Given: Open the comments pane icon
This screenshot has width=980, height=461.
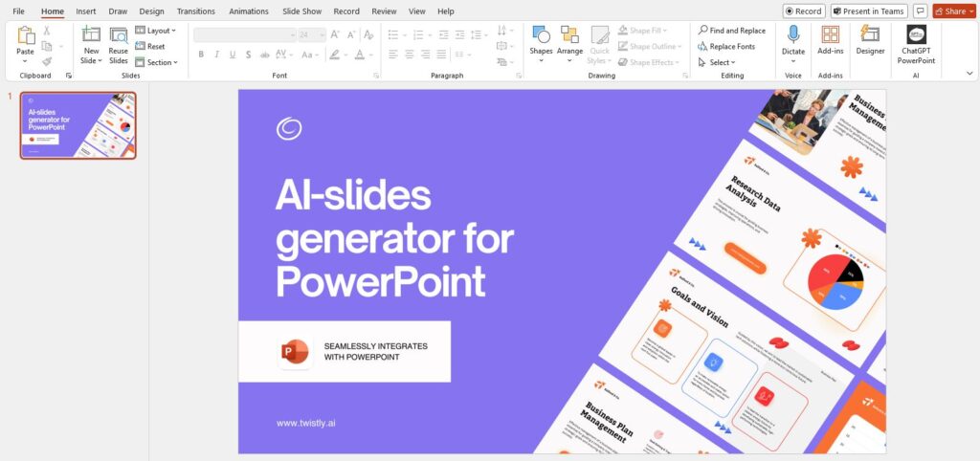Looking at the screenshot, I should [x=920, y=11].
